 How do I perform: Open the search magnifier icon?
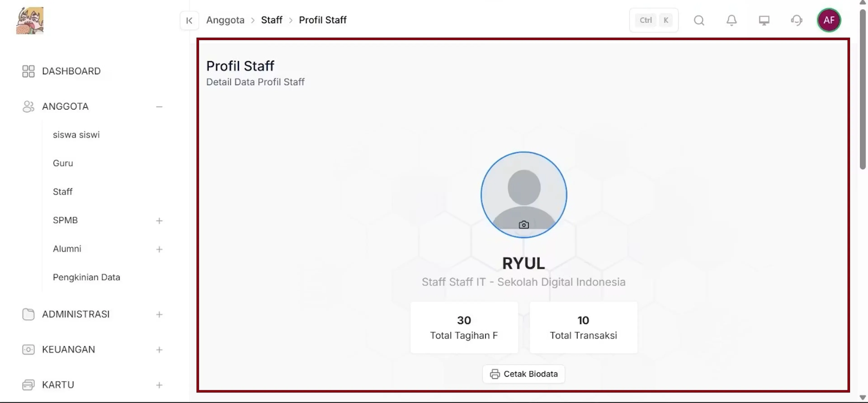click(699, 21)
